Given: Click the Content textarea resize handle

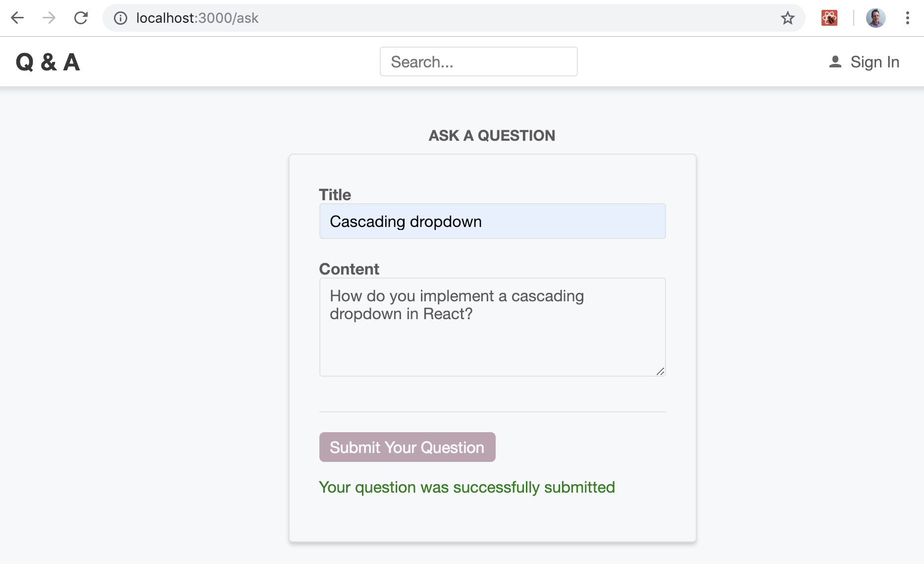Looking at the screenshot, I should coord(661,372).
